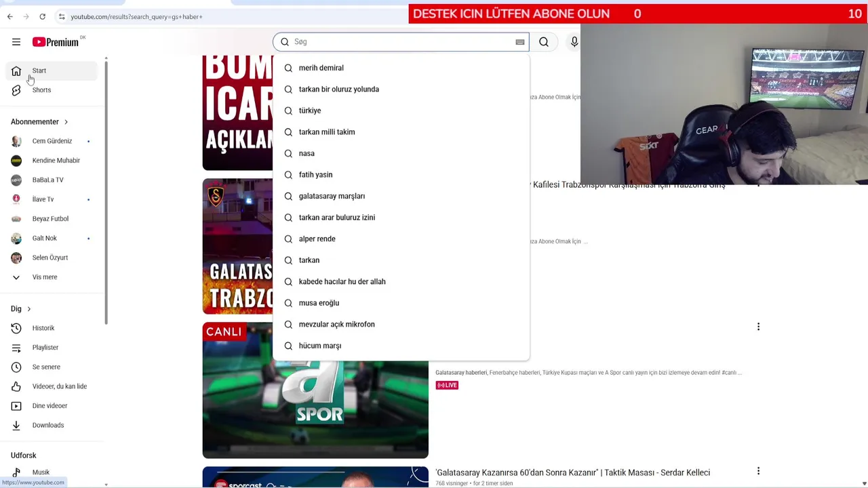Open Playlister in sidebar

[x=52, y=348]
